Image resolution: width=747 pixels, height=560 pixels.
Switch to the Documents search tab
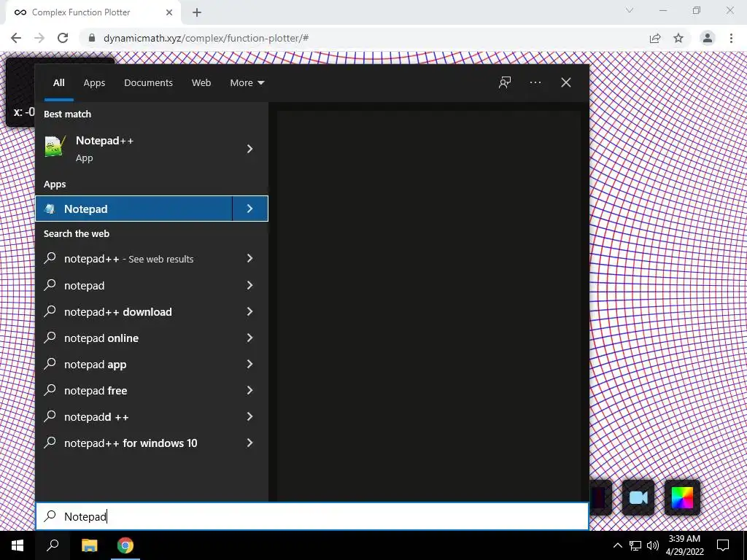(148, 83)
